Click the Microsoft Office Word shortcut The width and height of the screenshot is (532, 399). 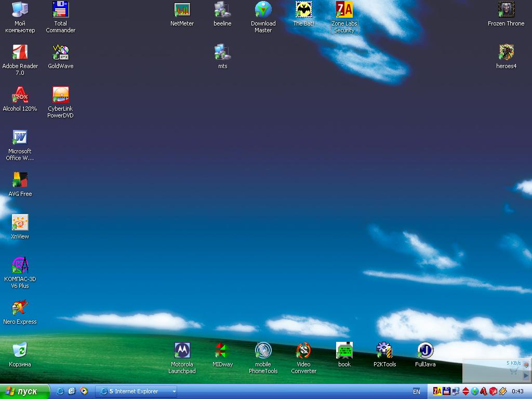(20, 145)
